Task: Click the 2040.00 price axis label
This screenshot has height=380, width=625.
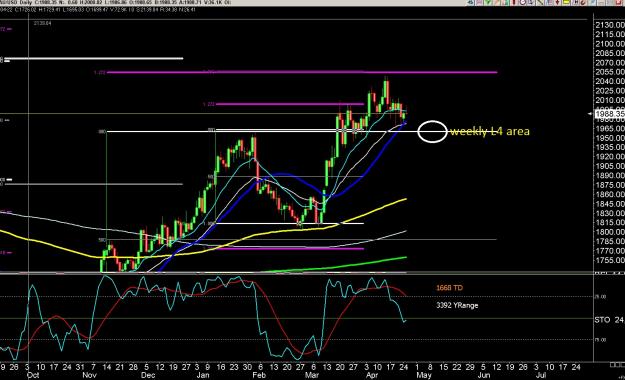Action: 609,81
